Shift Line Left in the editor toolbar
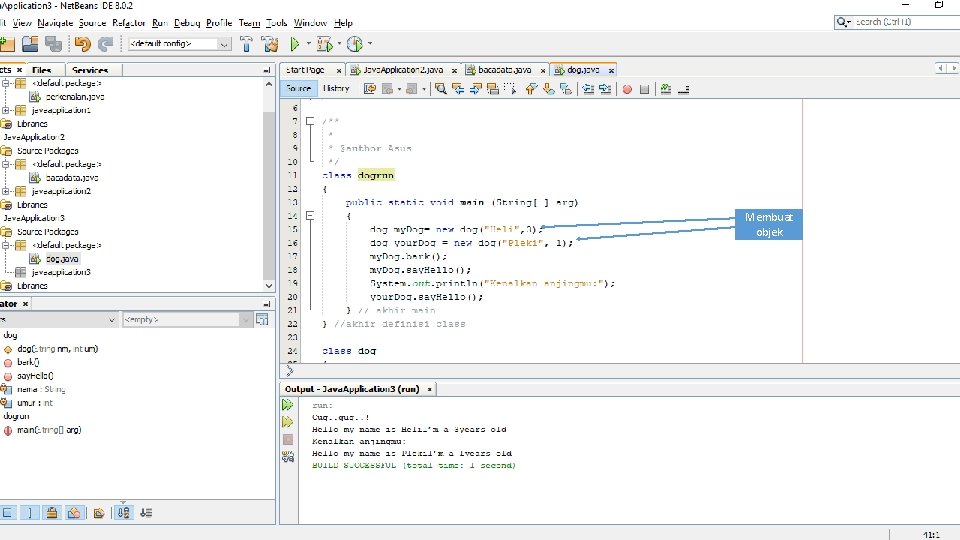The width and height of the screenshot is (960, 540). 588,89
